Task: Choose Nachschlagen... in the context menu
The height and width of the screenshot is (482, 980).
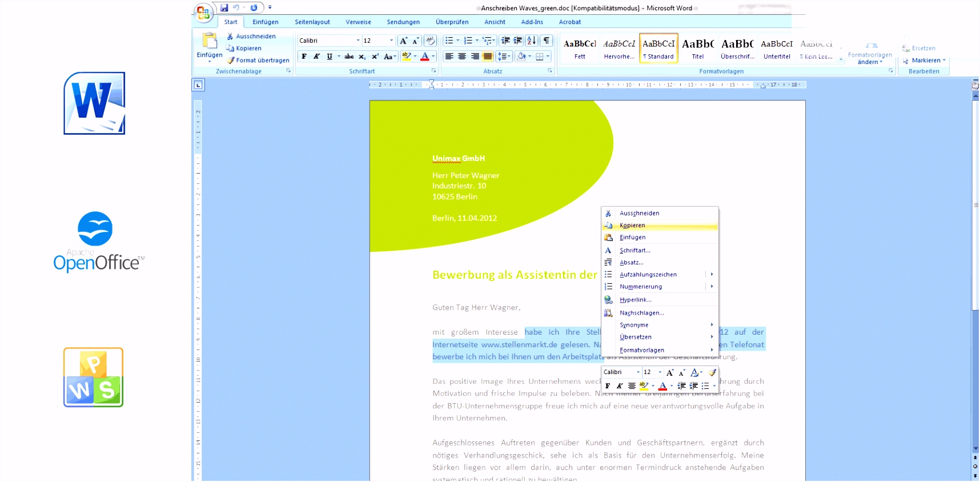Action: coord(660,312)
